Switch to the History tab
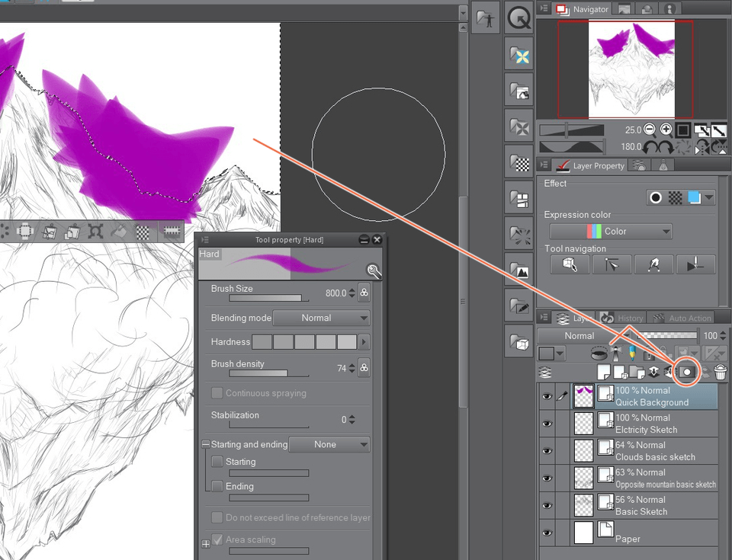 pyautogui.click(x=622, y=318)
